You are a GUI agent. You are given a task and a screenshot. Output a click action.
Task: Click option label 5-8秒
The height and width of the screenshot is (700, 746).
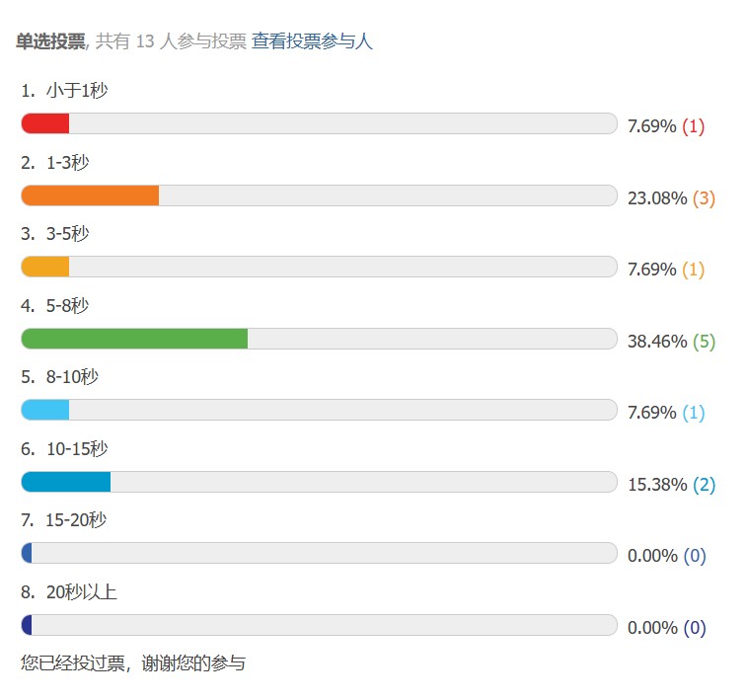pos(67,306)
